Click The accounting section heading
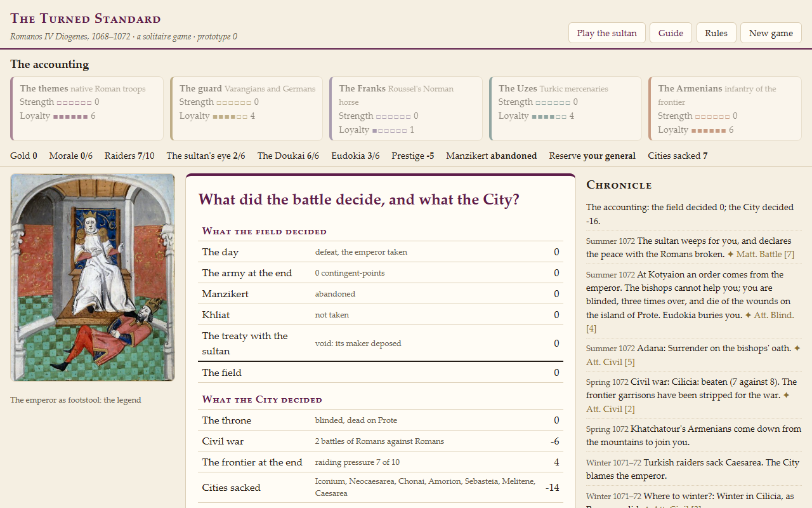 point(49,64)
